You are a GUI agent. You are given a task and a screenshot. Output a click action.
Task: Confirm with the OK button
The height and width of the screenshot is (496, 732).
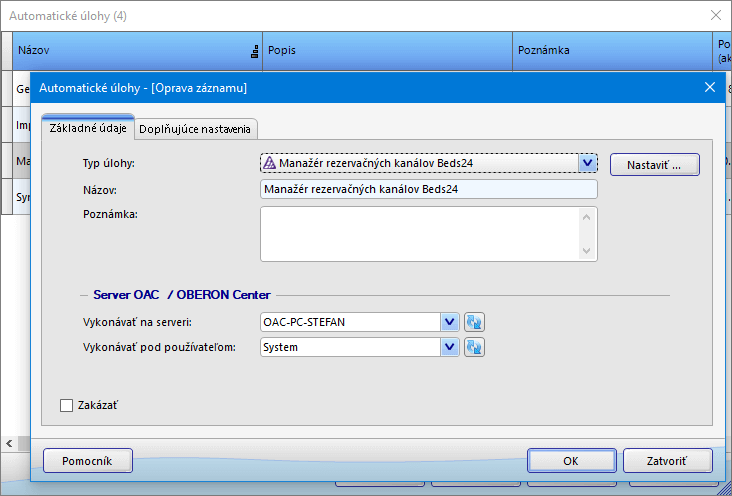(570, 461)
